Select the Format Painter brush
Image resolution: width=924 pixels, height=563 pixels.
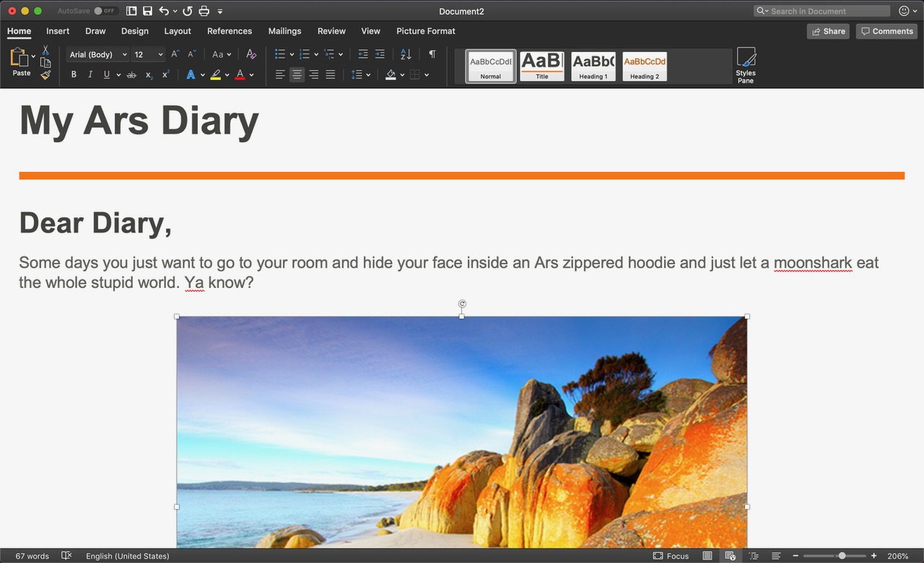(x=45, y=74)
